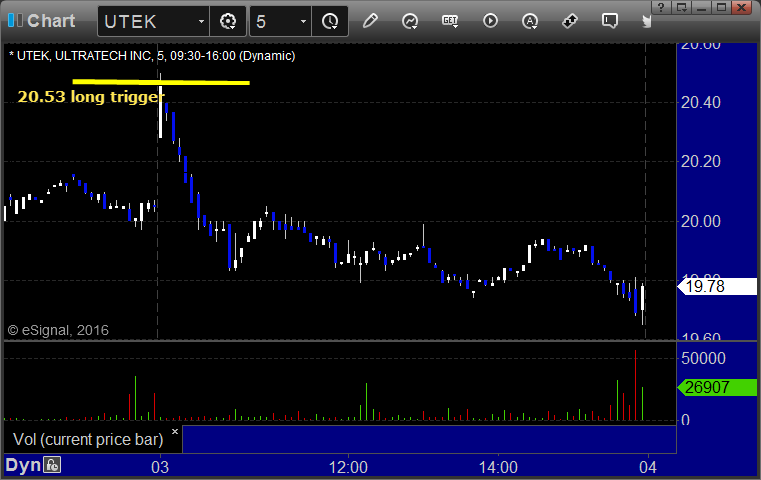Click the GET tools icon

(x=450, y=21)
